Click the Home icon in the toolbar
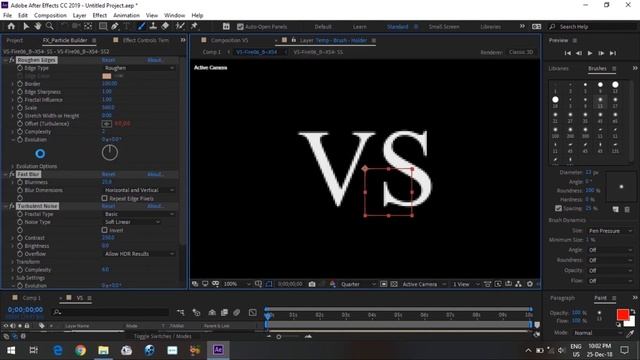This screenshot has width=640, height=360. (11, 27)
